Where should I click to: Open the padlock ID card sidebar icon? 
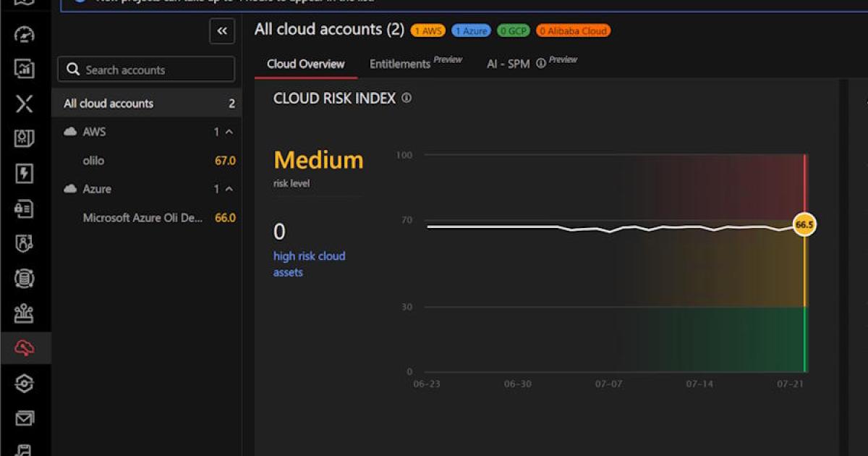coord(25,208)
